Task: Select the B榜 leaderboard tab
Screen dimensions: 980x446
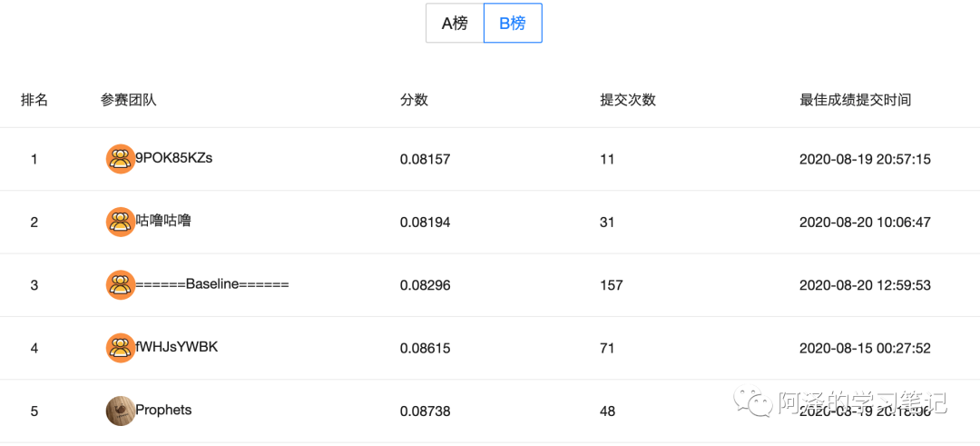Action: [513, 24]
